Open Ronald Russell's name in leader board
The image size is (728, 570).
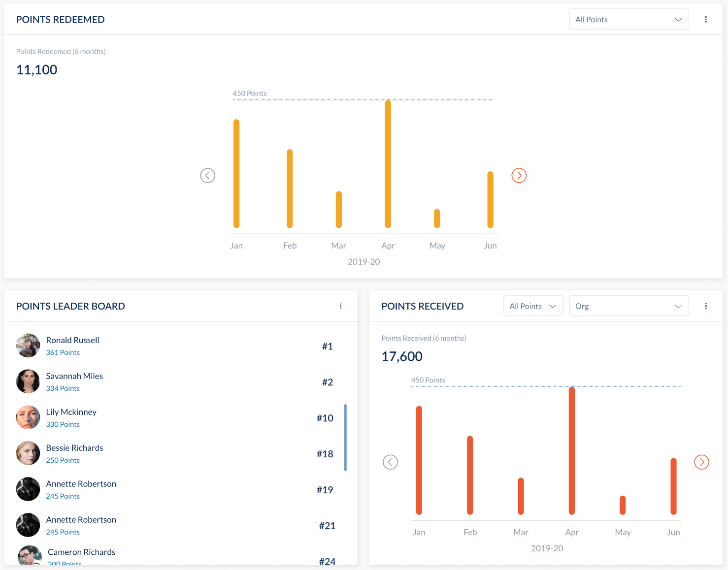click(x=73, y=340)
